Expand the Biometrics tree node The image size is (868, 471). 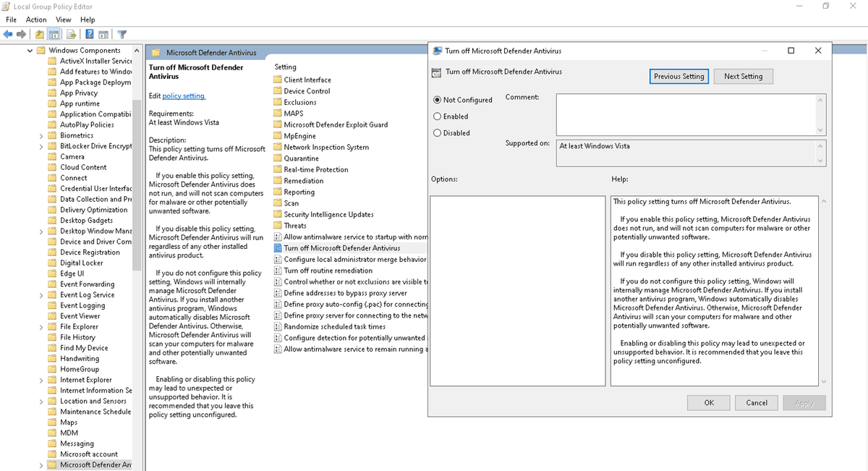click(41, 135)
